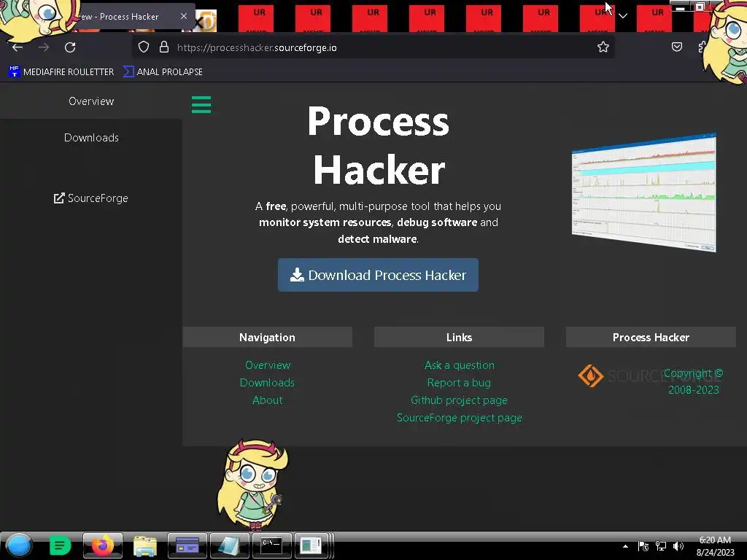Open File Explorer from taskbar
This screenshot has width=747, height=560.
[145, 545]
